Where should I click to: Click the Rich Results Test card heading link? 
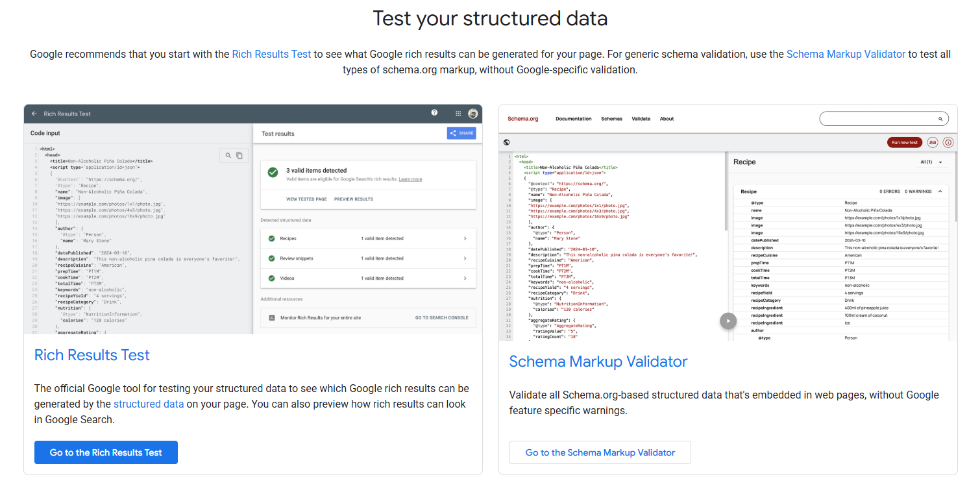(92, 355)
